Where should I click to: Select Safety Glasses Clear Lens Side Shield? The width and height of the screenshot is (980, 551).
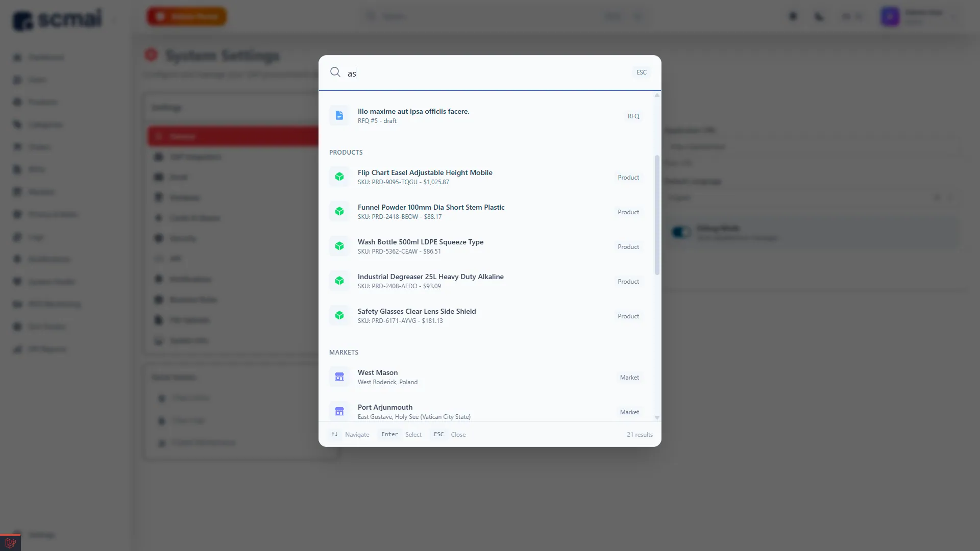pos(486,316)
